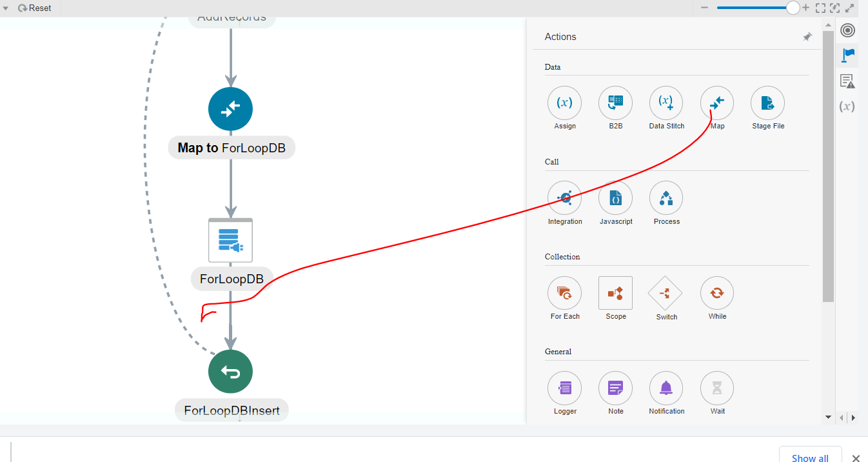The image size is (868, 462).
Task: Select the Javascript call action
Action: coord(615,198)
